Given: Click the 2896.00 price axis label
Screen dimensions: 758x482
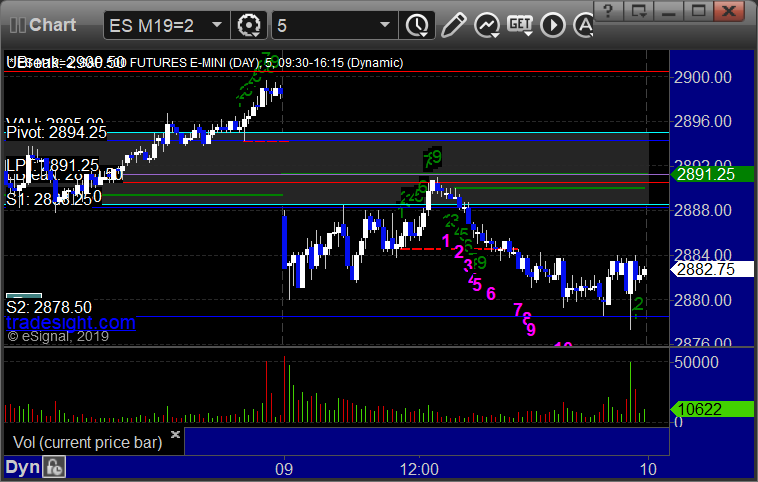Looking at the screenshot, I should (702, 121).
